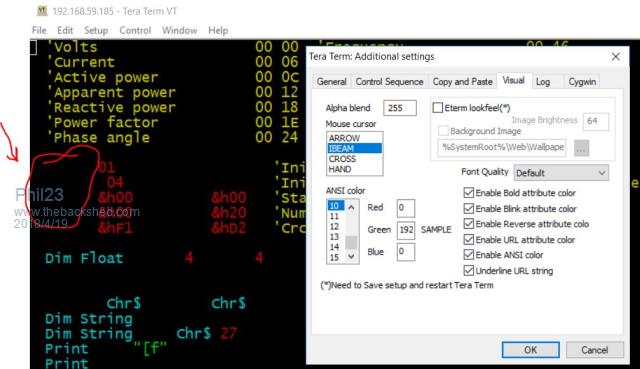Click the Alpha blend value field

pos(400,108)
